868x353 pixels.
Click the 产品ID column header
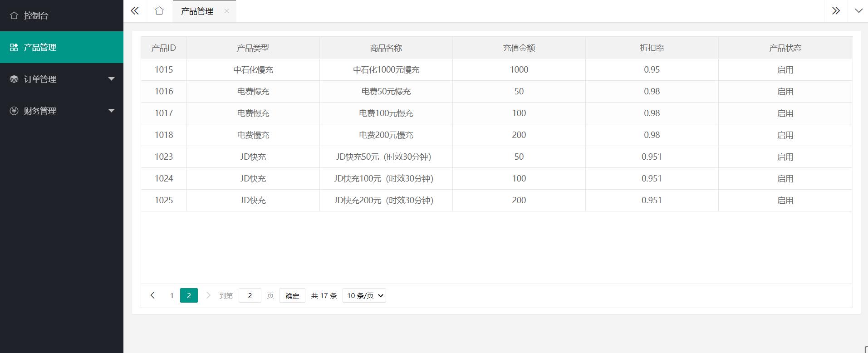point(164,48)
